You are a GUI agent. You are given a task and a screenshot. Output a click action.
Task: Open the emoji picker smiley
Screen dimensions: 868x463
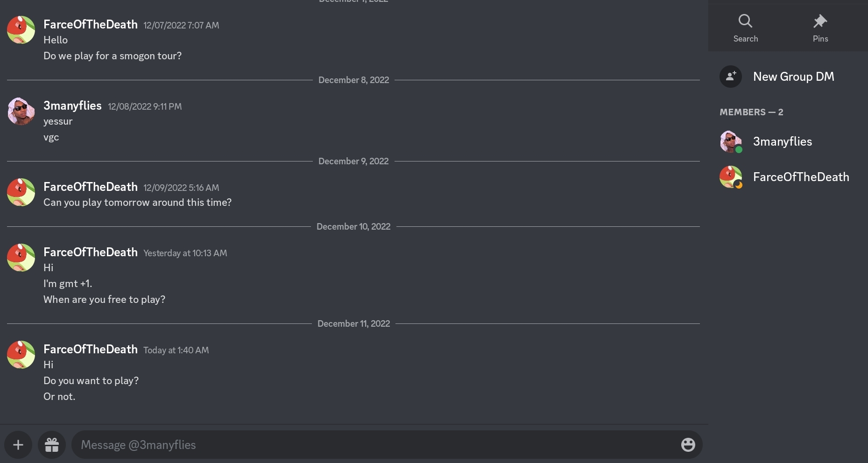tap(688, 445)
